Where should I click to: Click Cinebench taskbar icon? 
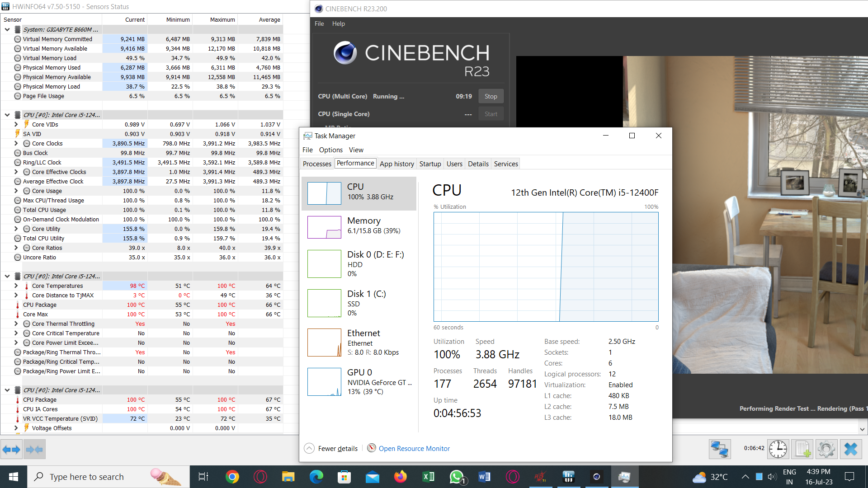click(596, 477)
